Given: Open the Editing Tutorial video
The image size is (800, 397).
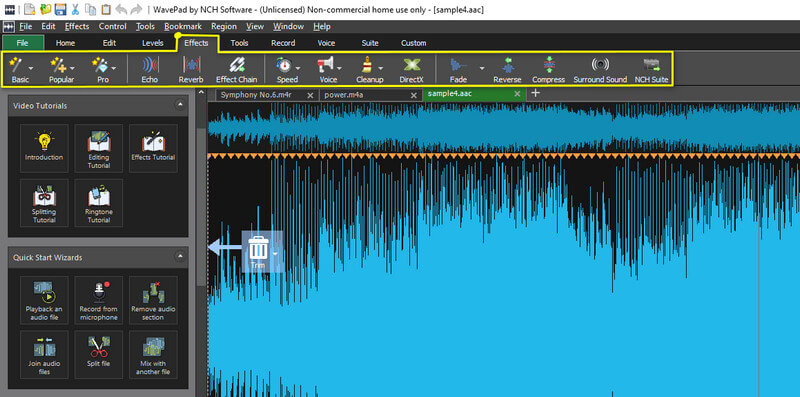Looking at the screenshot, I should tap(98, 148).
